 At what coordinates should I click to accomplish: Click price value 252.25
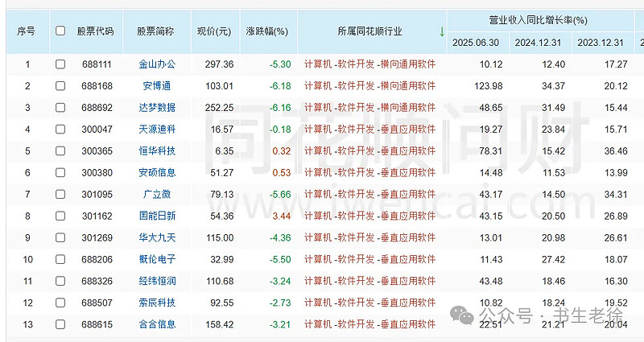coord(219,108)
